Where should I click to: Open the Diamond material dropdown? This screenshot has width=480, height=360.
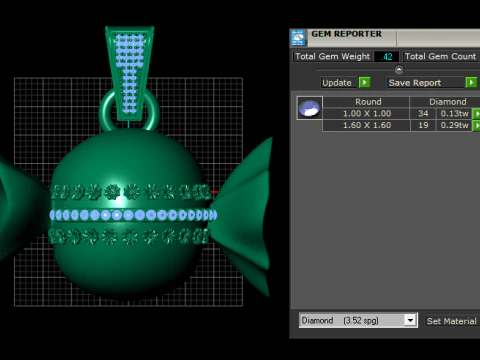411,320
